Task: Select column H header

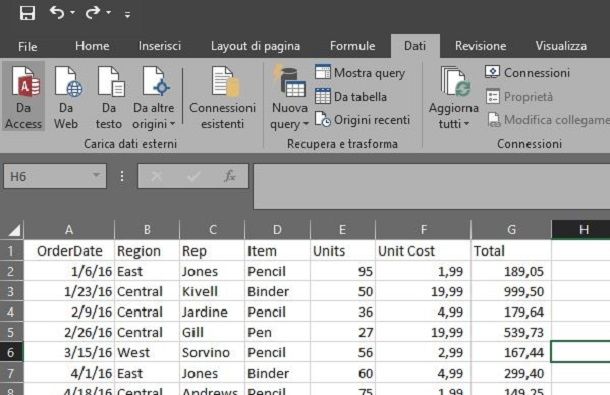Action: 581,230
